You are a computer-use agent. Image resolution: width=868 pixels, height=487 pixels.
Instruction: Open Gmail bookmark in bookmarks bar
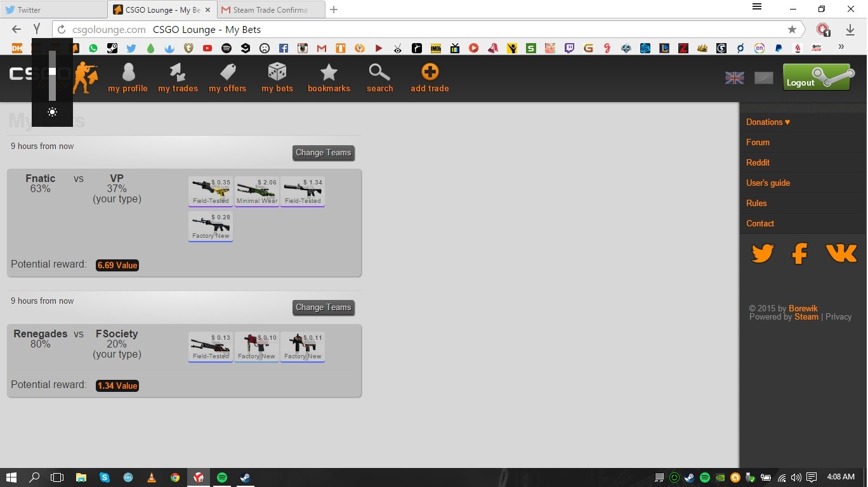(x=322, y=48)
